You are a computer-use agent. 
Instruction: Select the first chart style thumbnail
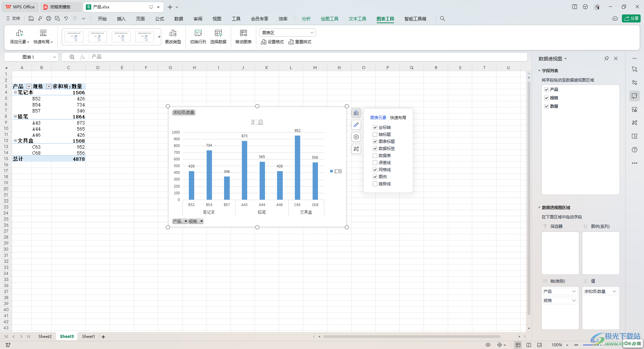[x=74, y=37]
